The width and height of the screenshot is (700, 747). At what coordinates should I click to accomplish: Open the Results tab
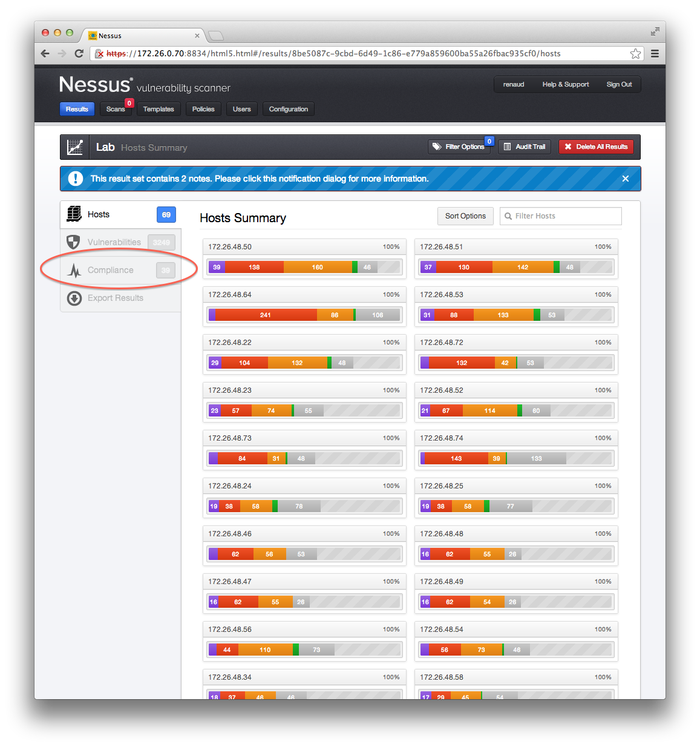[x=77, y=109]
